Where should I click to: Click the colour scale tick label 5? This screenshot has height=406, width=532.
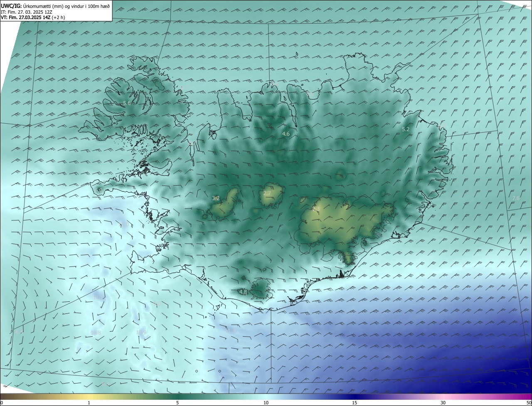[x=177, y=403]
